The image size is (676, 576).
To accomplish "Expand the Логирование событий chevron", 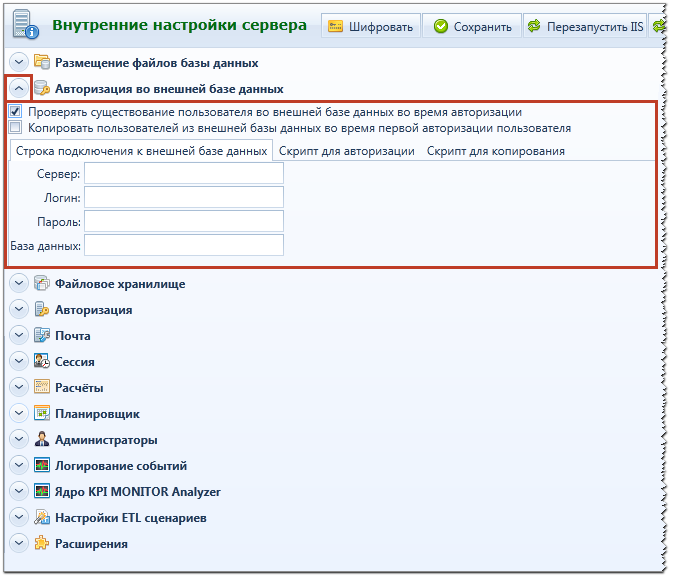I will (19, 465).
